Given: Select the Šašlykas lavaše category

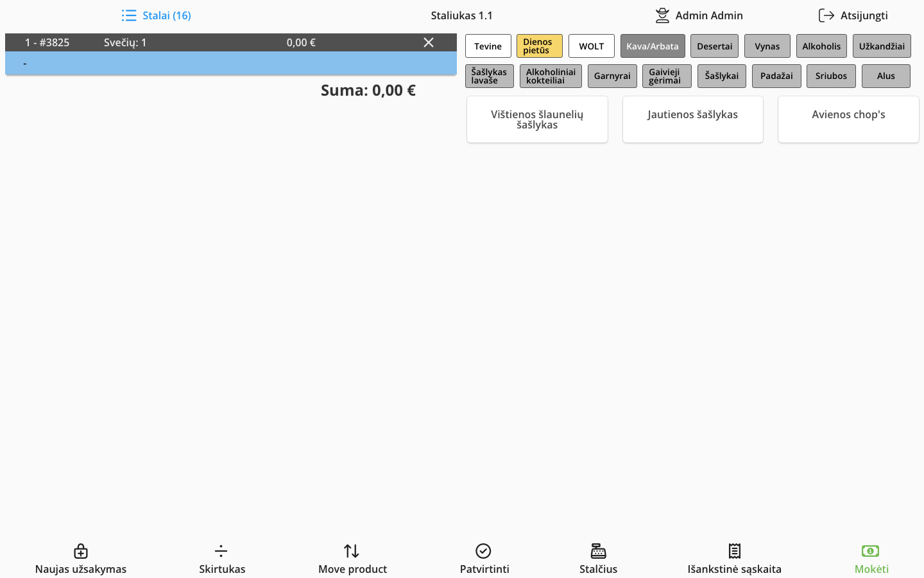Looking at the screenshot, I should pyautogui.click(x=489, y=76).
